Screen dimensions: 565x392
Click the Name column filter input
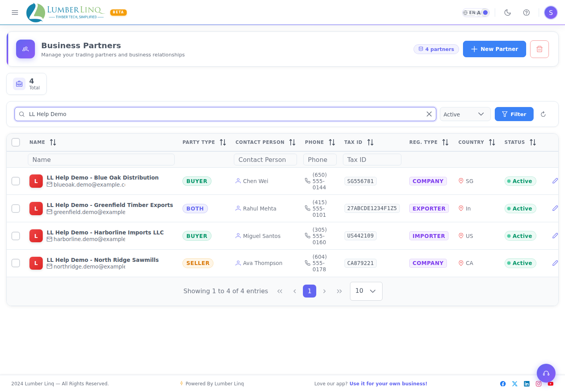click(101, 160)
